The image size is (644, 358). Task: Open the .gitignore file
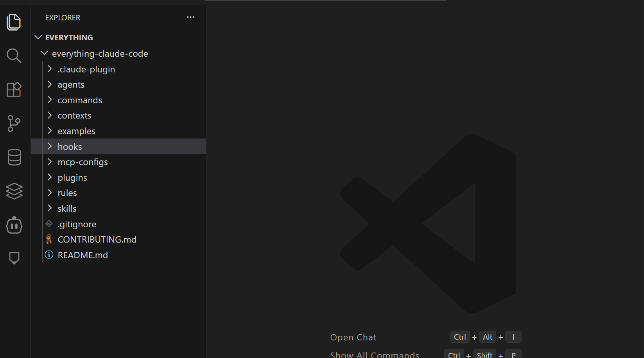(x=118, y=224)
